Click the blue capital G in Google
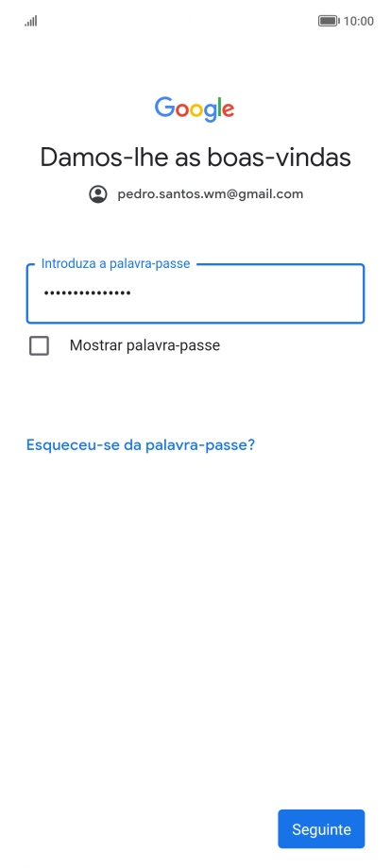This screenshot has width=391, height=868. [x=164, y=107]
